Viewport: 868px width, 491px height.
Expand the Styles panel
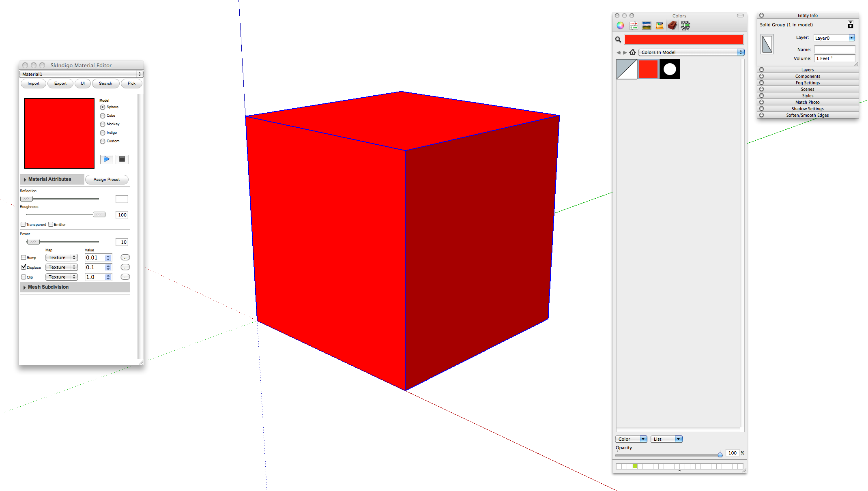pos(807,96)
